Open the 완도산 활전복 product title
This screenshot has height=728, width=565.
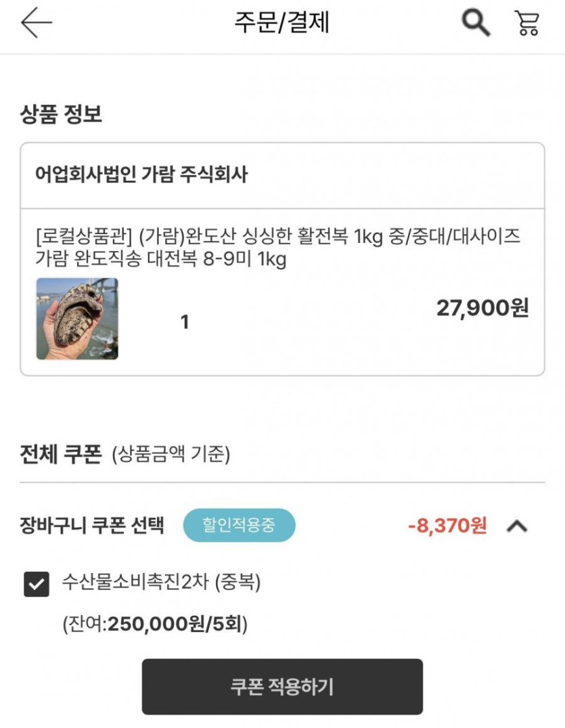pos(277,248)
